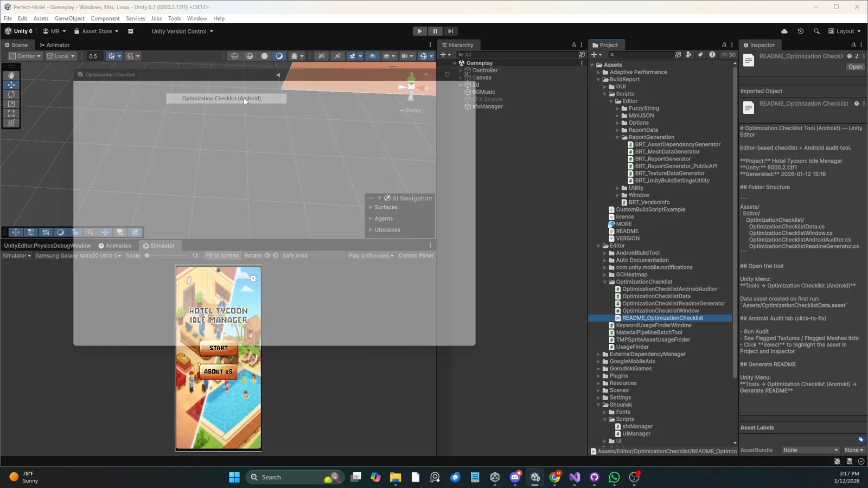Open the Services menu
868x488 pixels.
point(136,18)
